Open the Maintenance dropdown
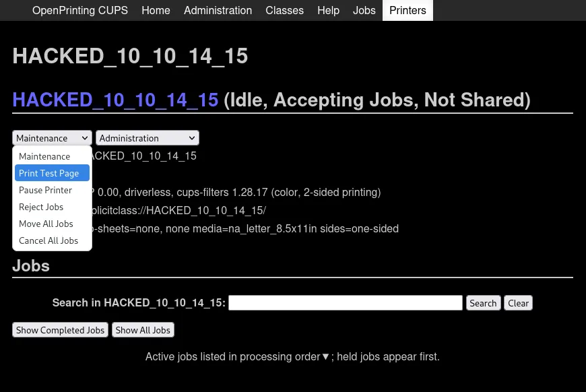586x392 pixels. [x=52, y=138]
